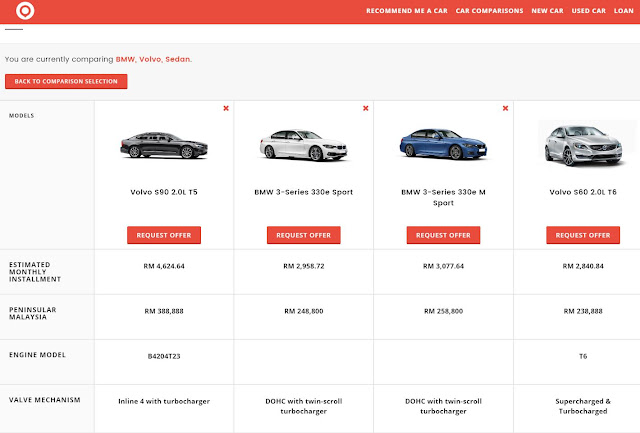Open the blue BMW 330e M Sport image
The width and height of the screenshot is (640, 433).
point(443,144)
